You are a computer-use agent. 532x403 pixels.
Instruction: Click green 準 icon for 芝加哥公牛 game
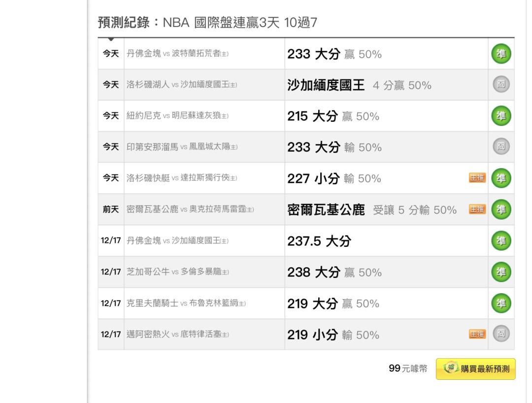pyautogui.click(x=501, y=272)
